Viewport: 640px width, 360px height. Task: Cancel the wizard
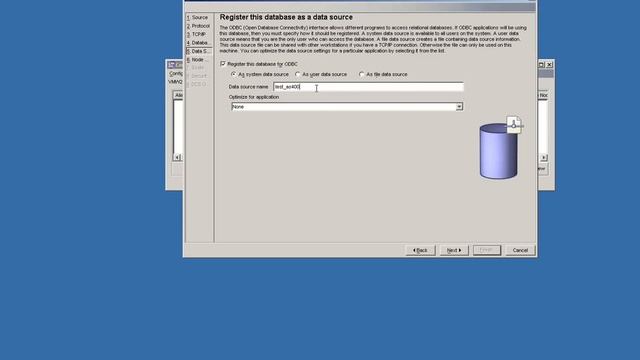click(520, 250)
